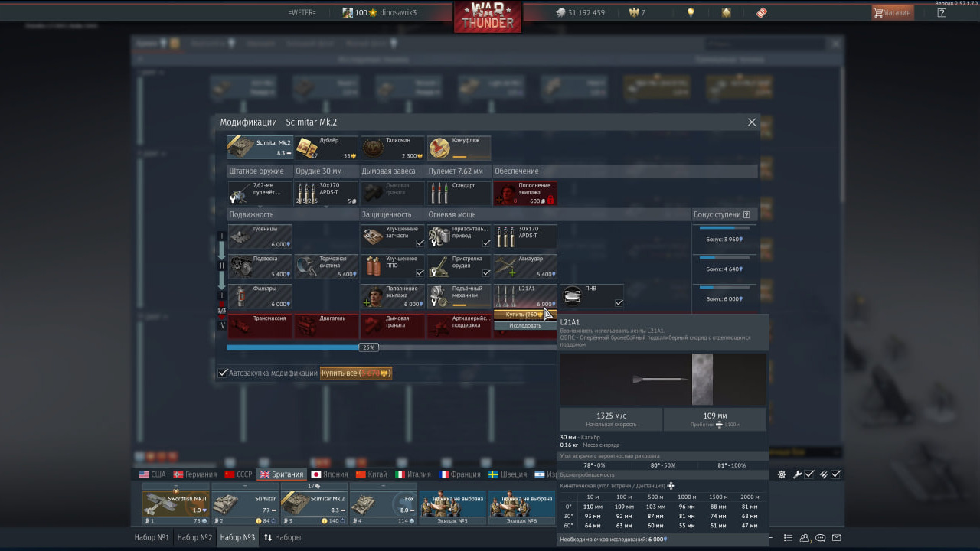The width and height of the screenshot is (980, 551).
Task: Click the War Thunder logo
Action: [x=488, y=16]
